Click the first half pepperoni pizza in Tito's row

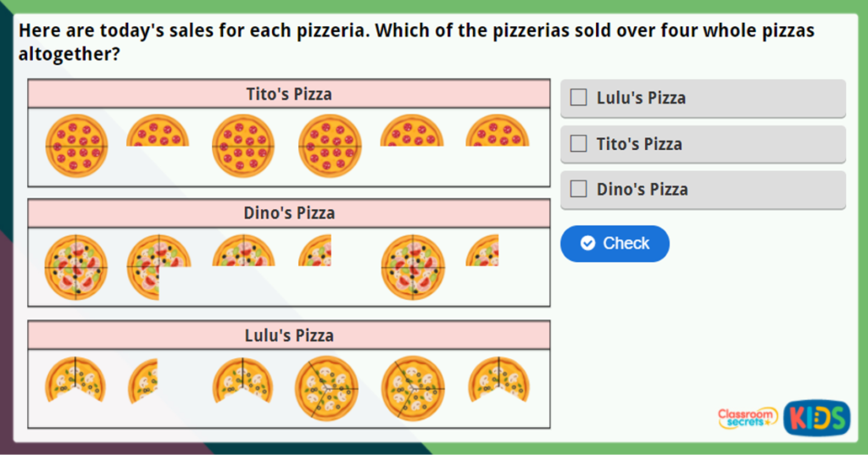pos(158,132)
